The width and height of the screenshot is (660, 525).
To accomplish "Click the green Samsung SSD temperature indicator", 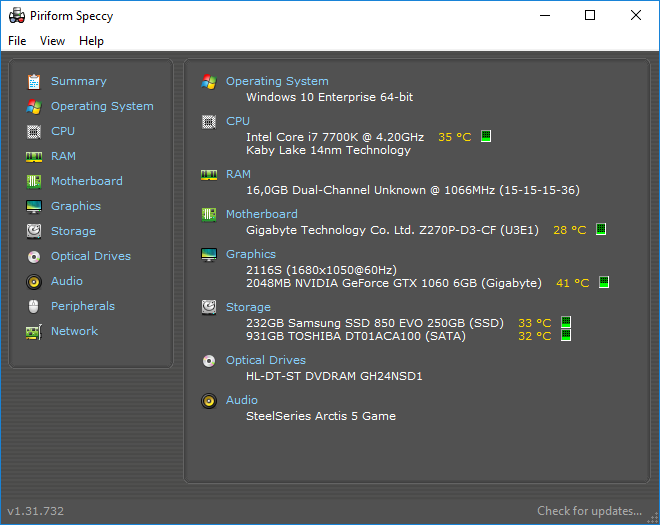I will pyautogui.click(x=566, y=322).
